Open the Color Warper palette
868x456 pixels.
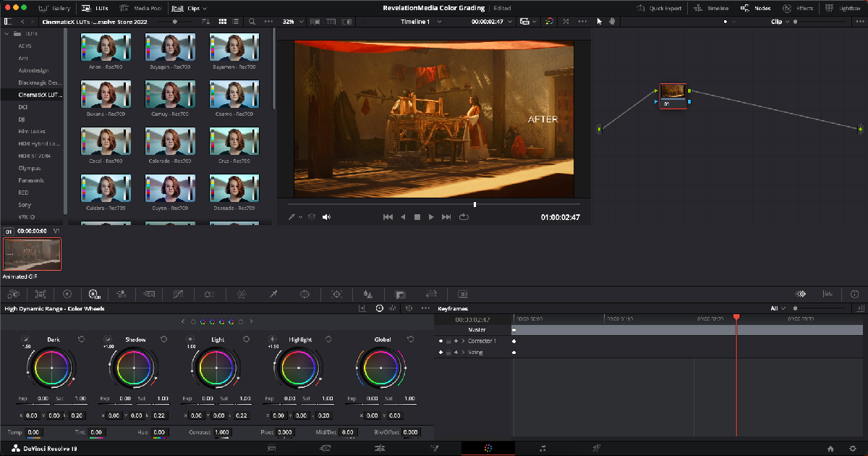coord(242,295)
